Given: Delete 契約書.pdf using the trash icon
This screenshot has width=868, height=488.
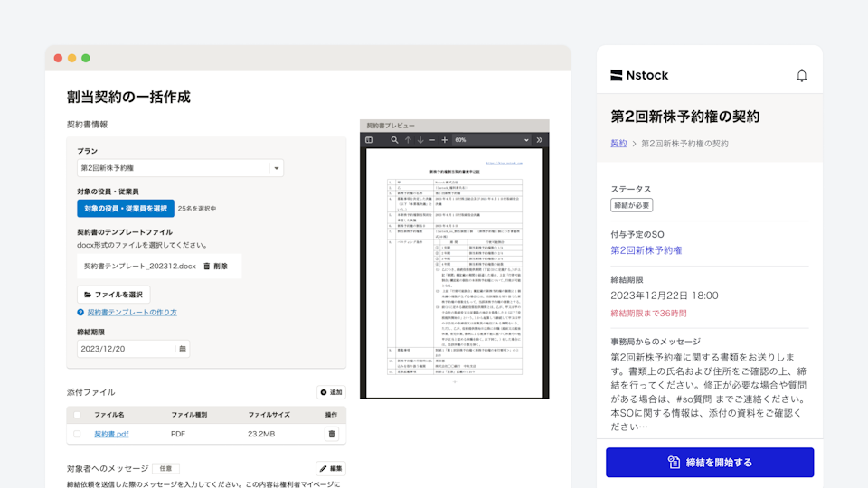Looking at the screenshot, I should click(332, 434).
